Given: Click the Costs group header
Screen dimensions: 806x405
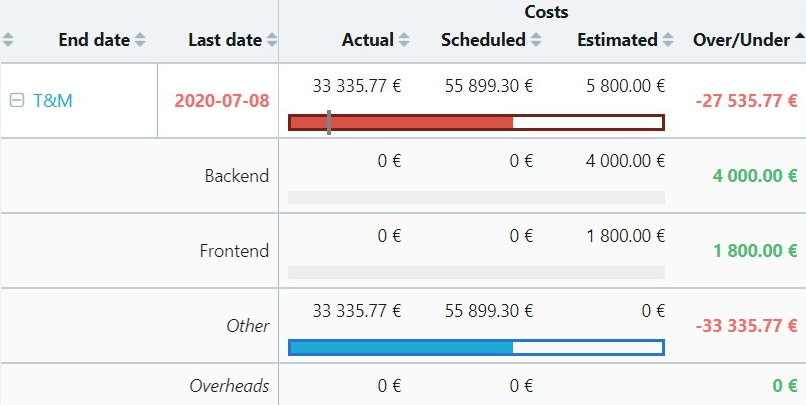Looking at the screenshot, I should pyautogui.click(x=546, y=12).
